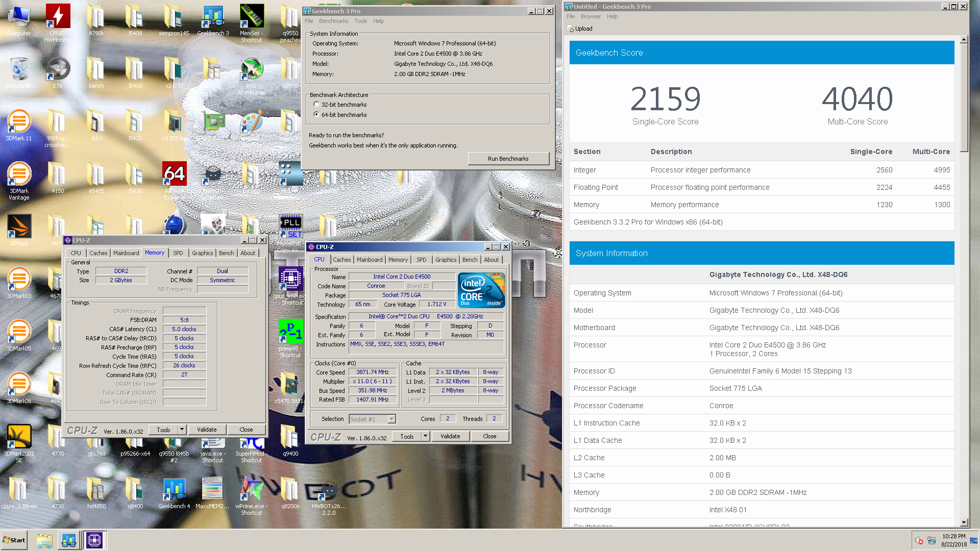Click the DRAM FSB ratio 5:8 value
This screenshot has height=551, width=980.
click(184, 320)
